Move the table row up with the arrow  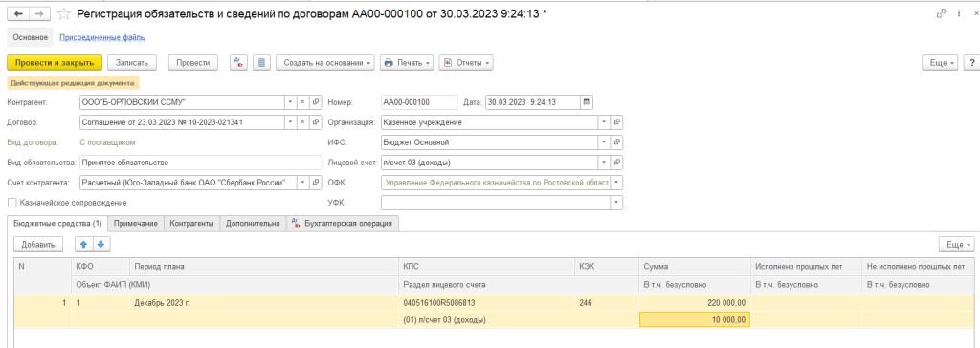pyautogui.click(x=84, y=245)
